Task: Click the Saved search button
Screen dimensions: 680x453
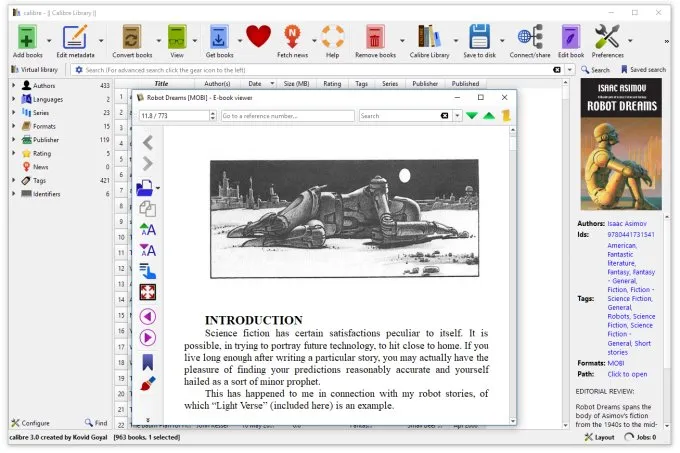Action: (643, 70)
